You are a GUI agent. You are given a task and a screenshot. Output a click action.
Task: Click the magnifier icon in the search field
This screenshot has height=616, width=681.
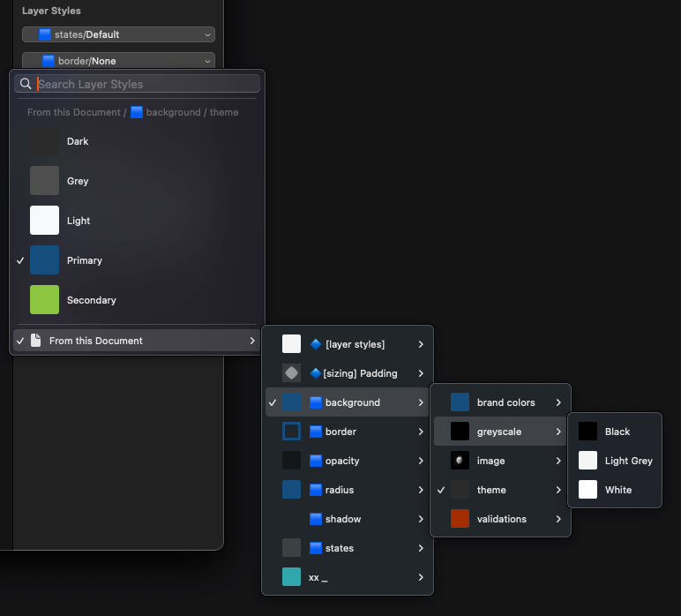point(26,84)
